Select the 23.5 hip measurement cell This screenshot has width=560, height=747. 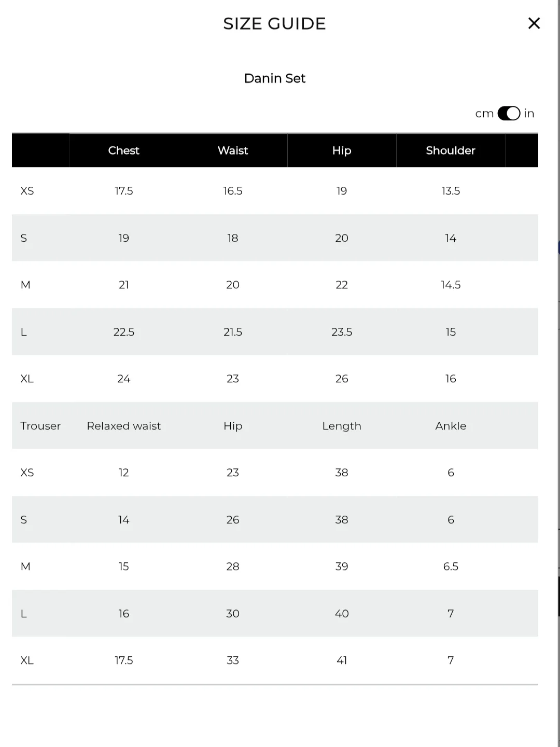[x=342, y=332]
